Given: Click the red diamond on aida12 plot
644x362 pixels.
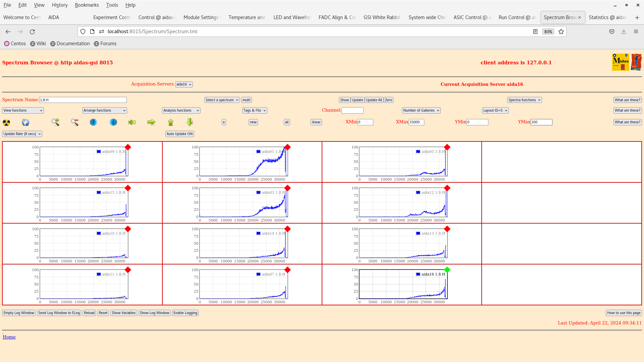Looking at the screenshot, I should click(447, 188).
